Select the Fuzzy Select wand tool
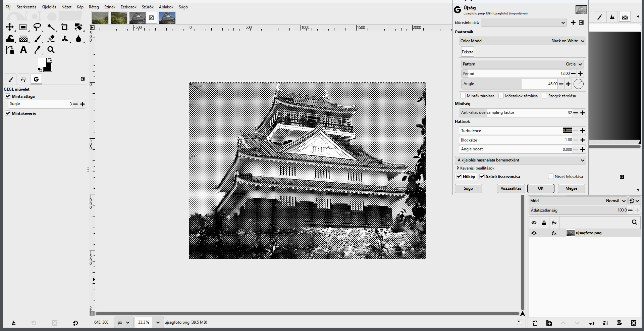The width and height of the screenshot is (644, 331). coord(51,27)
